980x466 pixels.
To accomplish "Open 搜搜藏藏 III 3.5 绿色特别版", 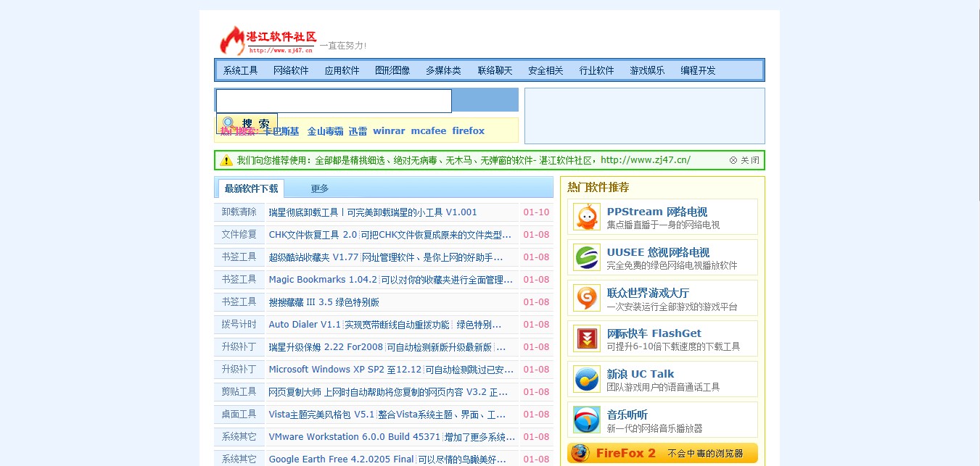I will [324, 302].
